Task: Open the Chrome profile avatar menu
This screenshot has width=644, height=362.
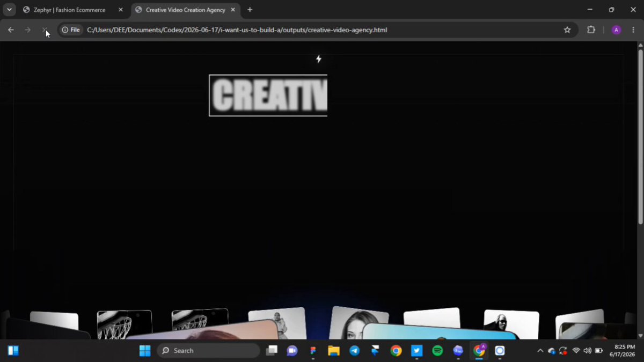Action: 616,30
